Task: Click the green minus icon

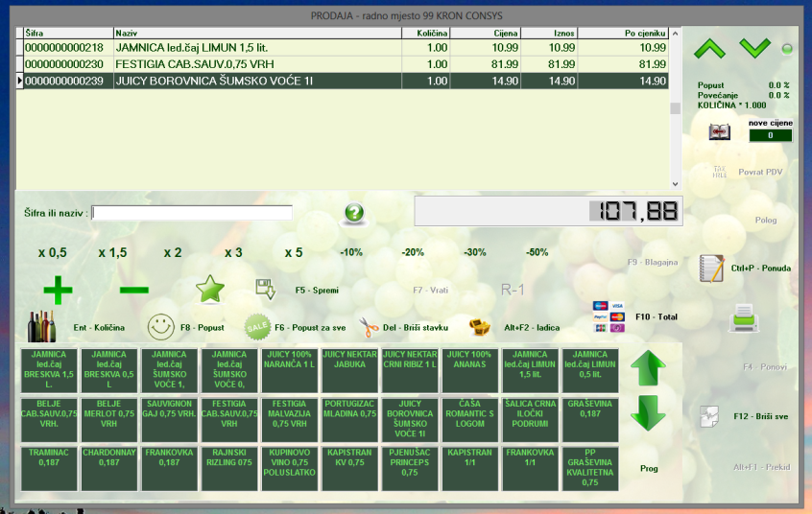Action: click(134, 290)
